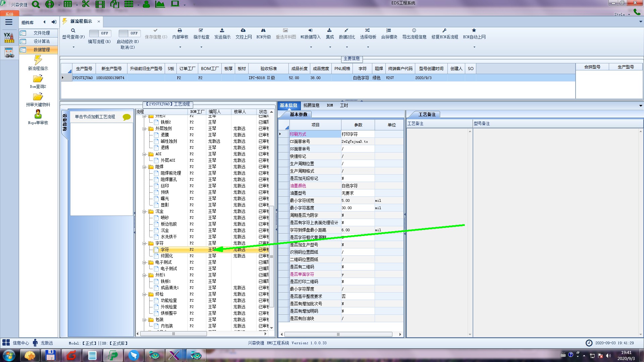Click the 型号查询 search icon
This screenshot has height=362, width=644.
coord(73,31)
